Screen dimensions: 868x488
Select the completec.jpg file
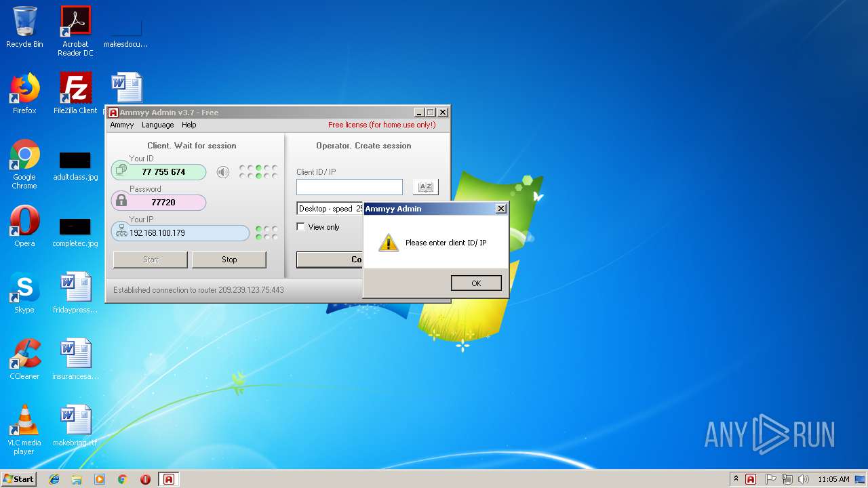75,232
